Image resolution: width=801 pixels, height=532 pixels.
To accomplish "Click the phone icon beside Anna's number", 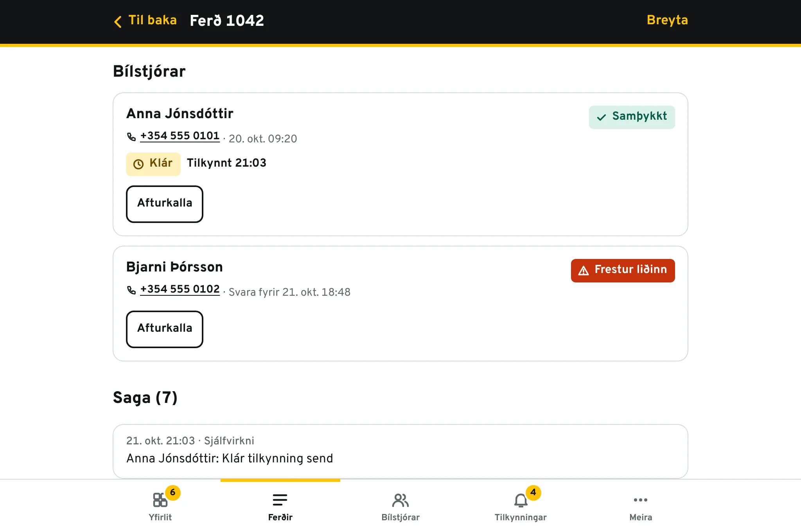I will point(131,137).
